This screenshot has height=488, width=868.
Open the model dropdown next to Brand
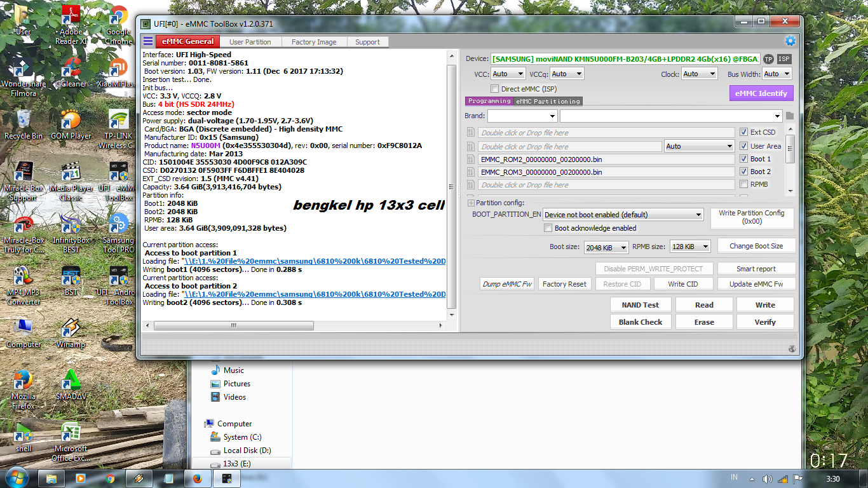pyautogui.click(x=671, y=116)
